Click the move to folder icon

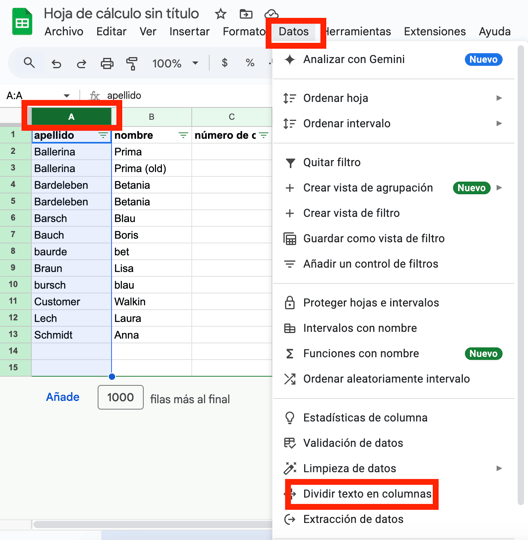(x=246, y=14)
